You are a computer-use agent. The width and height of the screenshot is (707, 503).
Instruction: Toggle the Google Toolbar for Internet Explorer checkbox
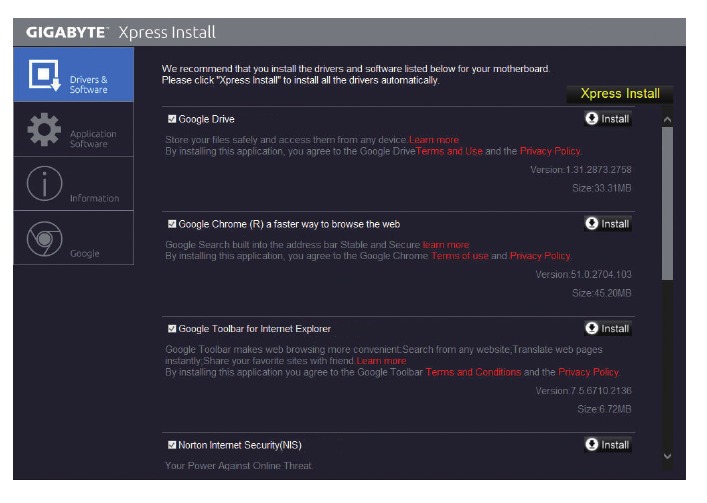[x=172, y=328]
